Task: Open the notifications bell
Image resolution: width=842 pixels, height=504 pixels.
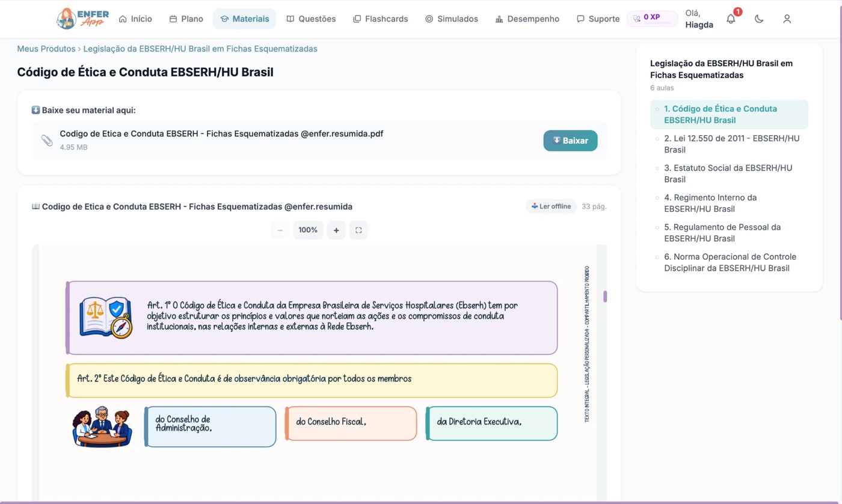Action: click(x=731, y=19)
